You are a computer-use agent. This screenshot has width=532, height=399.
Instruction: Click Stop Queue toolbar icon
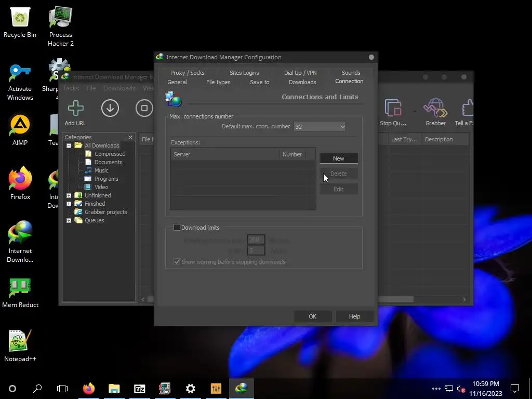click(393, 108)
